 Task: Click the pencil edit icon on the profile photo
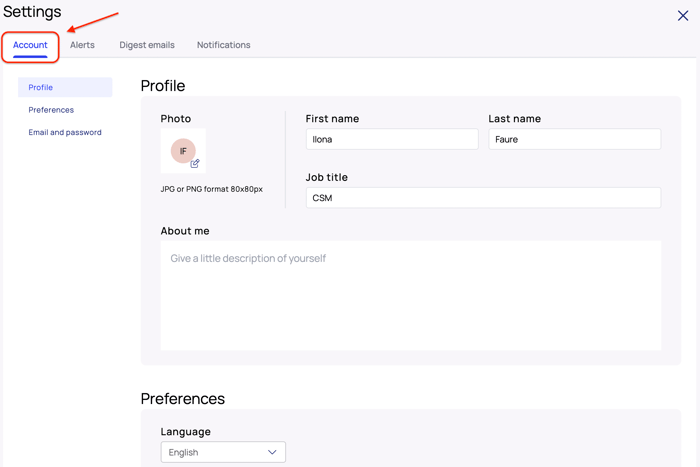coord(195,163)
